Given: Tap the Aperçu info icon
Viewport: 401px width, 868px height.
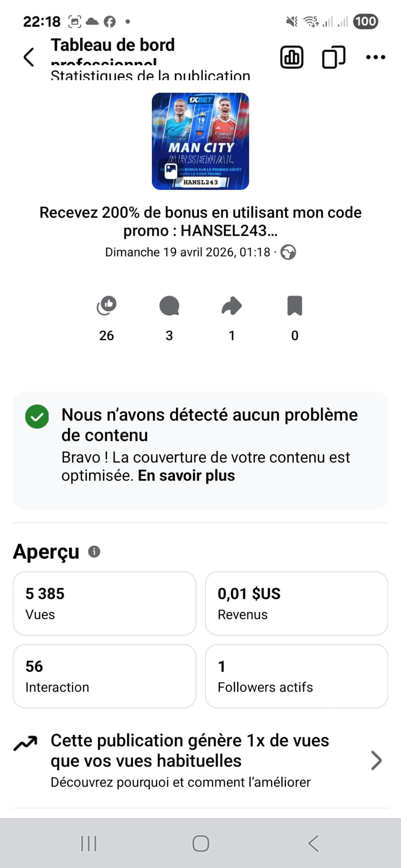Looking at the screenshot, I should click(x=94, y=552).
